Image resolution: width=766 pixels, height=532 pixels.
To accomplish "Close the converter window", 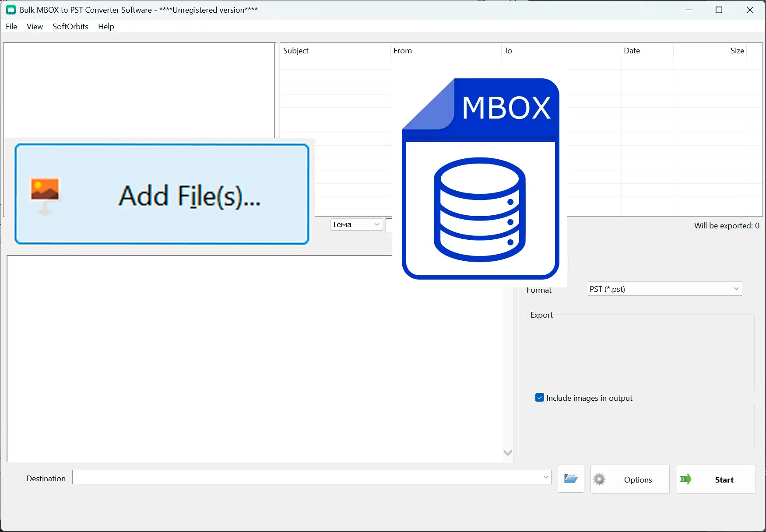I will (750, 10).
